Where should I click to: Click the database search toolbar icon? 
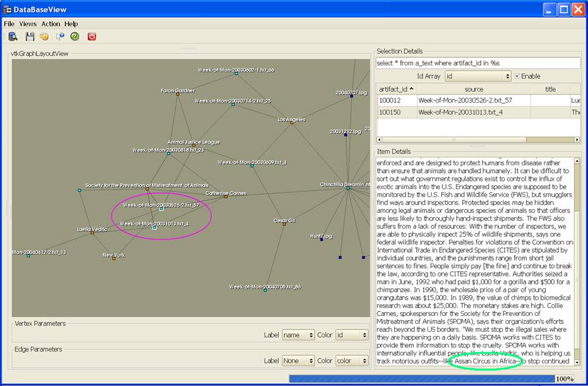[13, 37]
